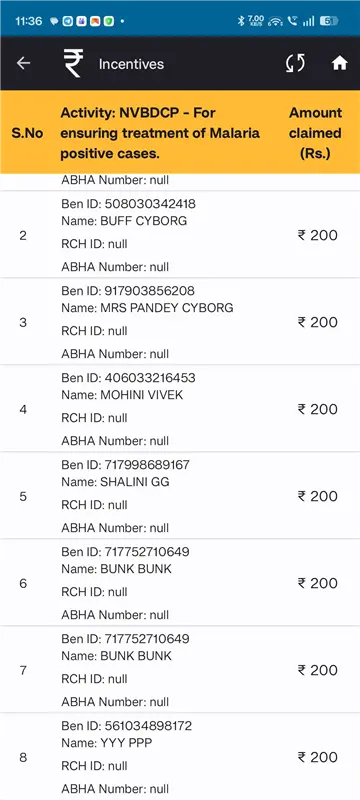Tap the Wi-Fi status icon
Image resolution: width=360 pixels, height=800 pixels.
275,21
